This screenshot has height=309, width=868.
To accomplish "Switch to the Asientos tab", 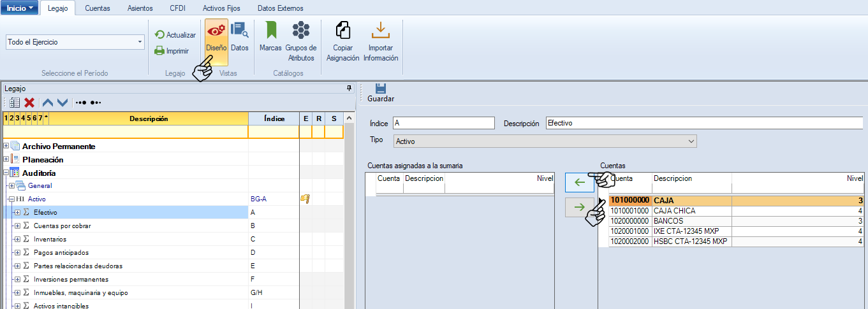I will point(140,8).
